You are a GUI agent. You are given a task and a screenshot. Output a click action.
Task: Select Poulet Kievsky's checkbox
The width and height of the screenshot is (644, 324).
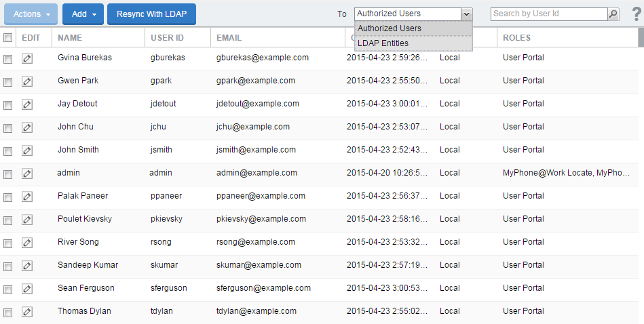point(7,220)
